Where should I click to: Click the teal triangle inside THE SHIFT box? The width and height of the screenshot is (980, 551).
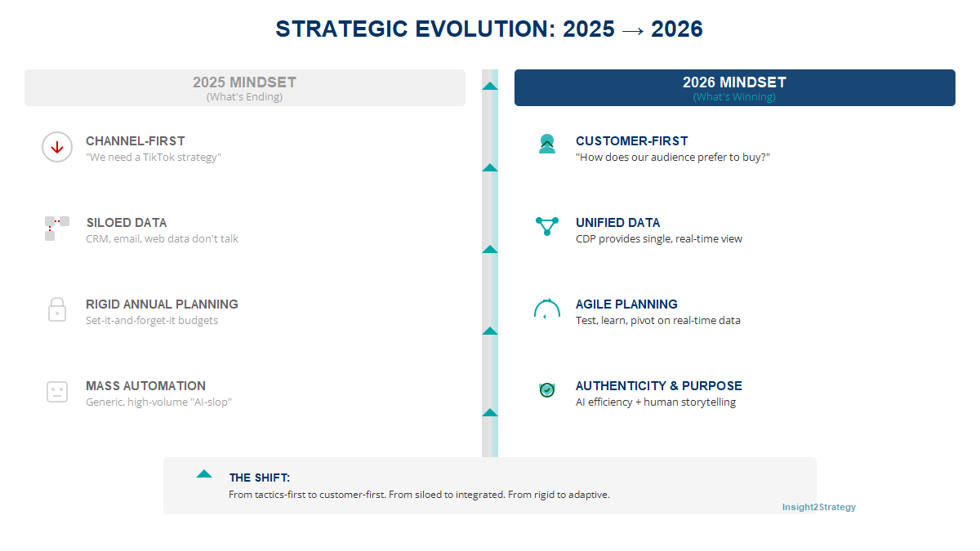(x=203, y=473)
